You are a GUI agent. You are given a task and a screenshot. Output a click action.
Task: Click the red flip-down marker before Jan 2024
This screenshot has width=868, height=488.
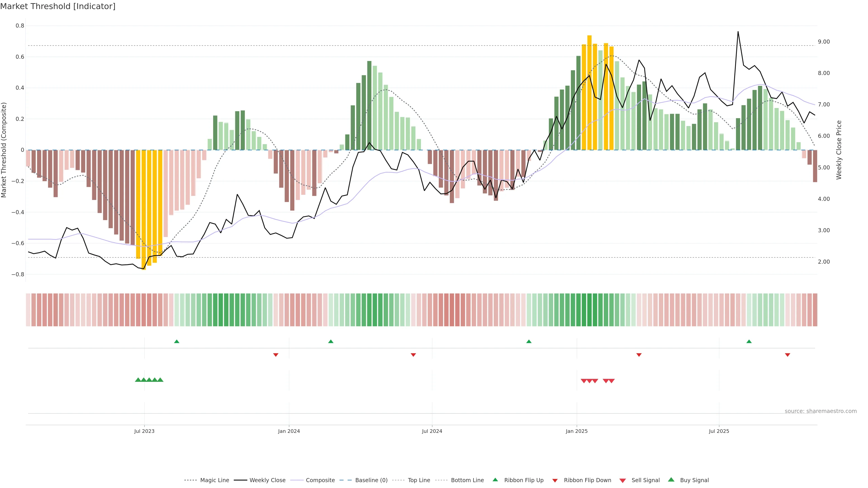276,355
